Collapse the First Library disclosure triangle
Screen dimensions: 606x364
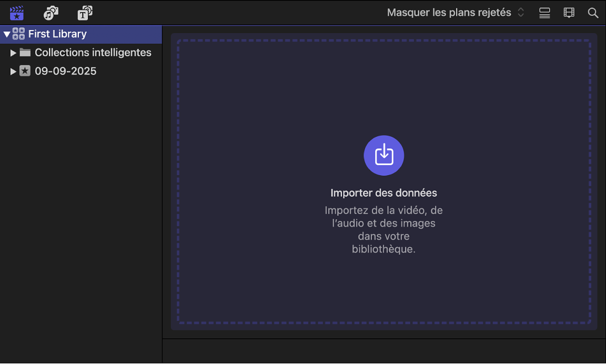6,34
